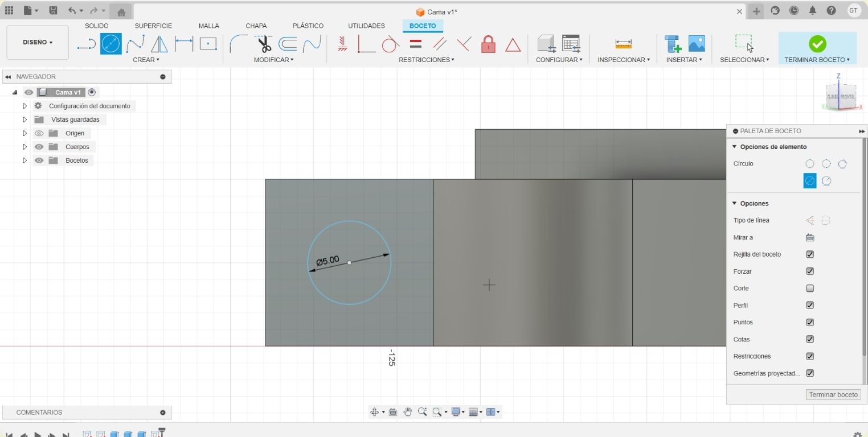The width and height of the screenshot is (868, 437).
Task: Expand the Bocetos folder in the browser
Action: click(24, 160)
